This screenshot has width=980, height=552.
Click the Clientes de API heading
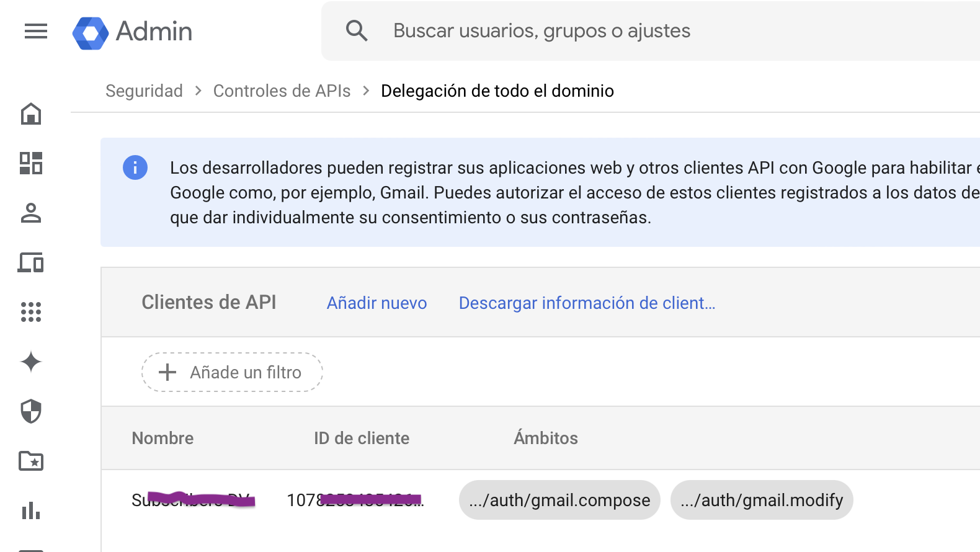pos(209,302)
